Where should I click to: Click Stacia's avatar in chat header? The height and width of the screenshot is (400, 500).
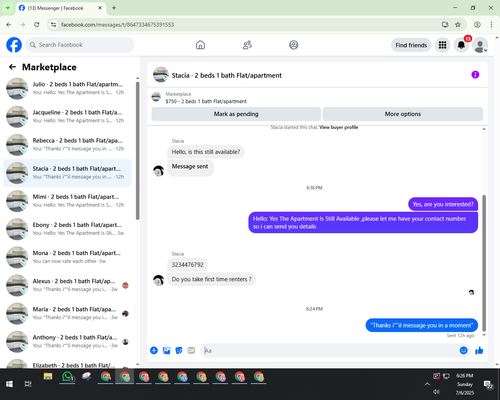[x=161, y=75]
